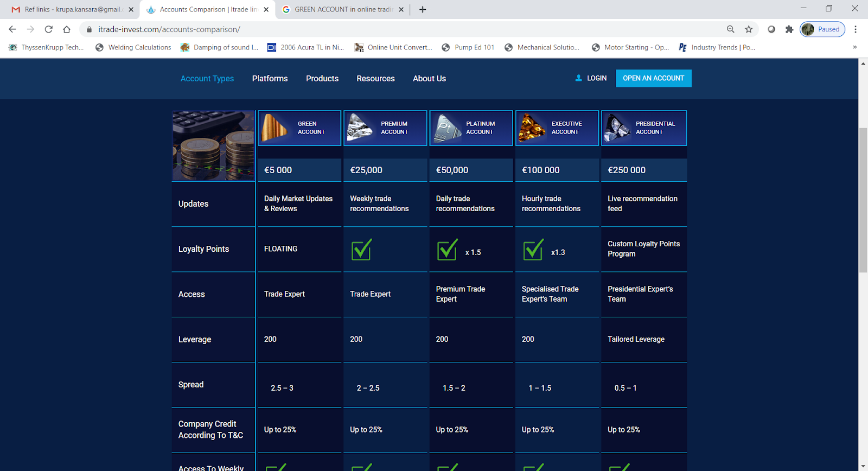Close the Ref links Gmail tab
Image resolution: width=868 pixels, height=471 pixels.
pyautogui.click(x=131, y=9)
